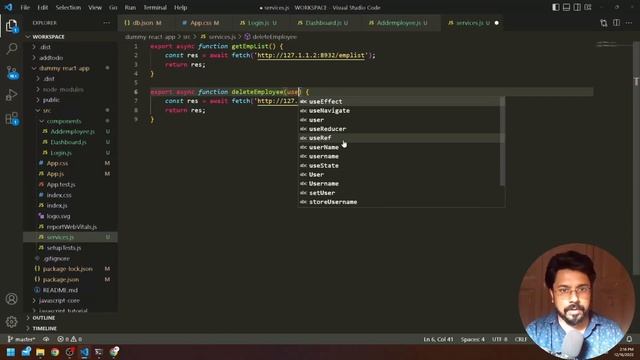The height and width of the screenshot is (360, 640).
Task: Click the Ln 6, Col 41 status entry
Action: pyautogui.click(x=438, y=339)
